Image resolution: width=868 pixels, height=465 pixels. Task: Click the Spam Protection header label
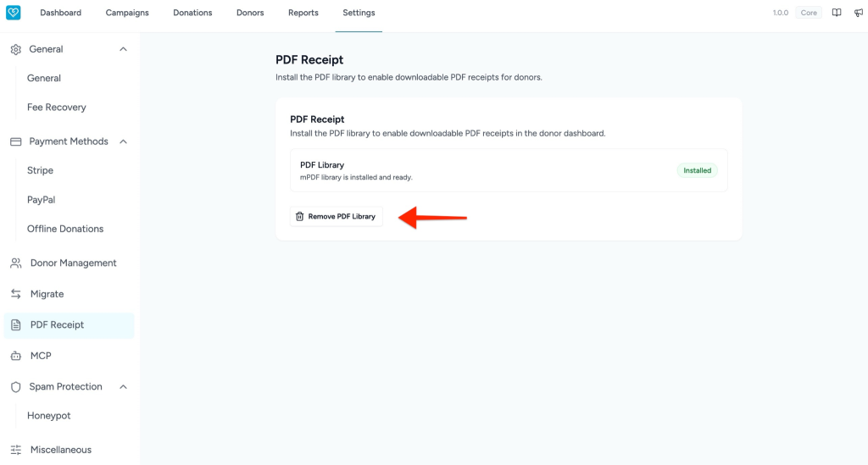pos(65,386)
